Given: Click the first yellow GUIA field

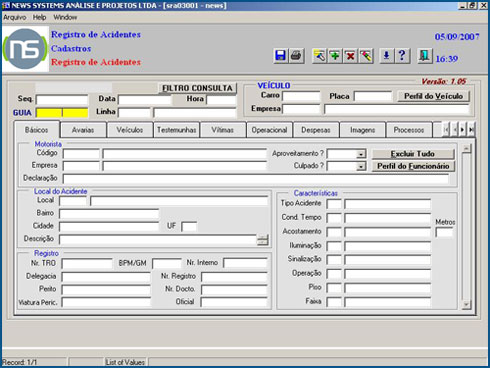Looking at the screenshot, I should pyautogui.click(x=49, y=113).
